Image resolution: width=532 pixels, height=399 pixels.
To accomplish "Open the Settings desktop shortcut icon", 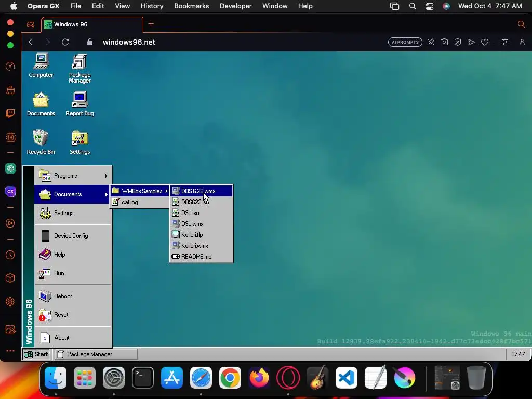I will point(79,142).
